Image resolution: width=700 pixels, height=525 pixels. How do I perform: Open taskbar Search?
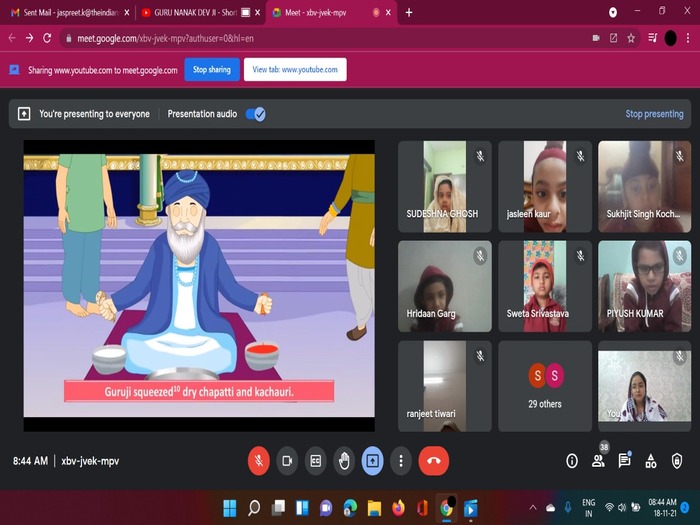coord(254,508)
